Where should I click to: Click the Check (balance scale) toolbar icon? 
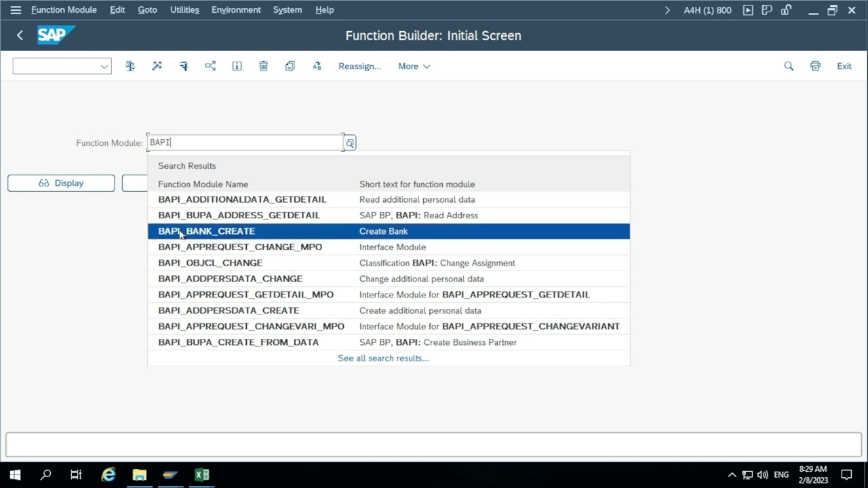[x=130, y=66]
